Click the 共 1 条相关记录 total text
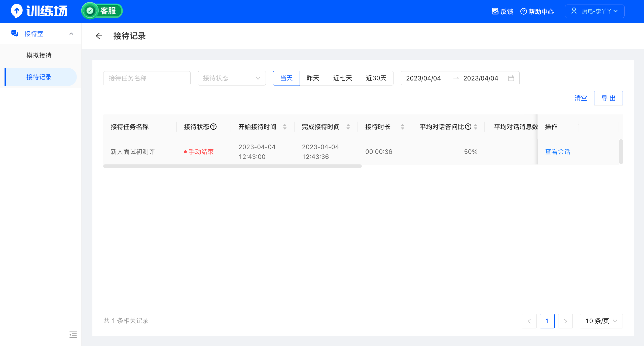This screenshot has width=644, height=346. point(126,321)
